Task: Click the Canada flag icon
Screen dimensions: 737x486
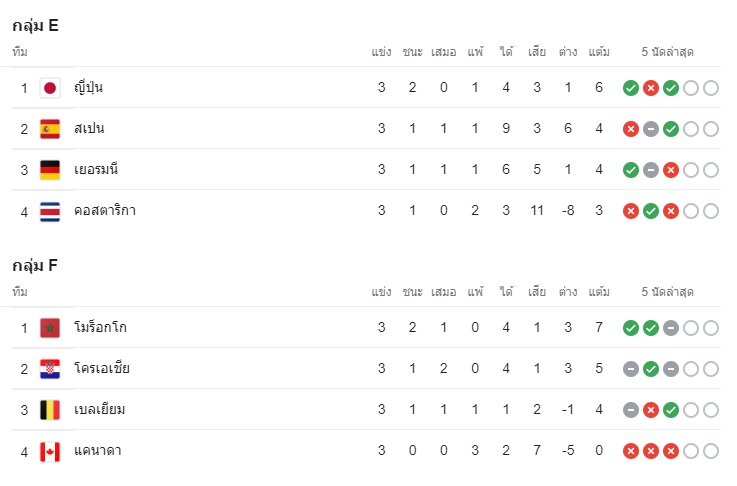Action: click(x=50, y=452)
